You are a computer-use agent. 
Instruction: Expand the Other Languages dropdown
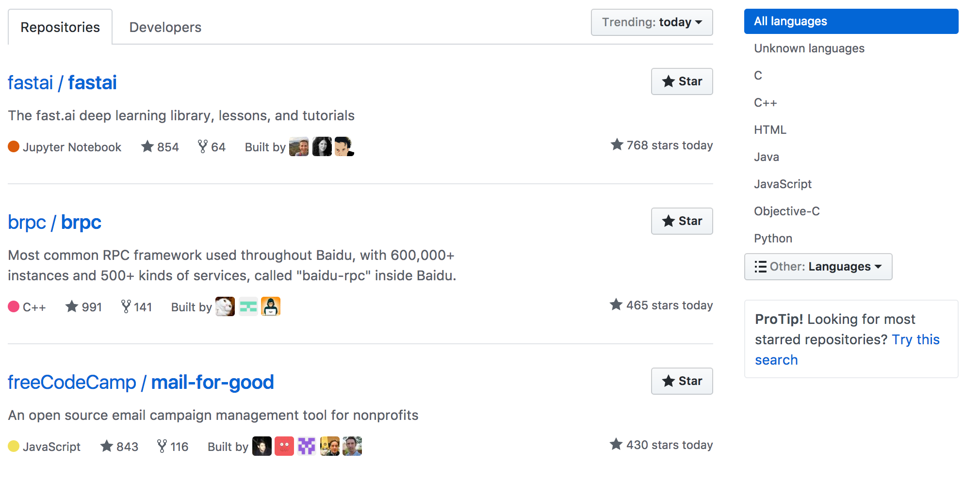(818, 267)
